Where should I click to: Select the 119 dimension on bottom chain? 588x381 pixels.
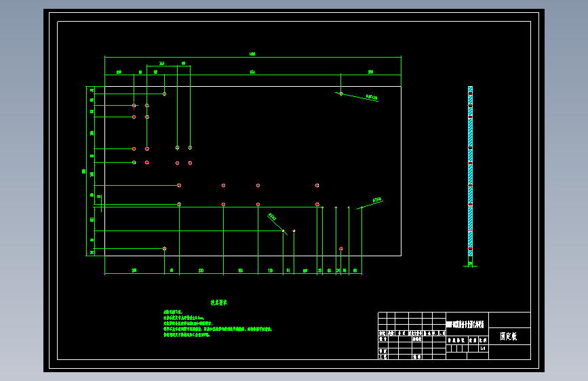coord(271,270)
